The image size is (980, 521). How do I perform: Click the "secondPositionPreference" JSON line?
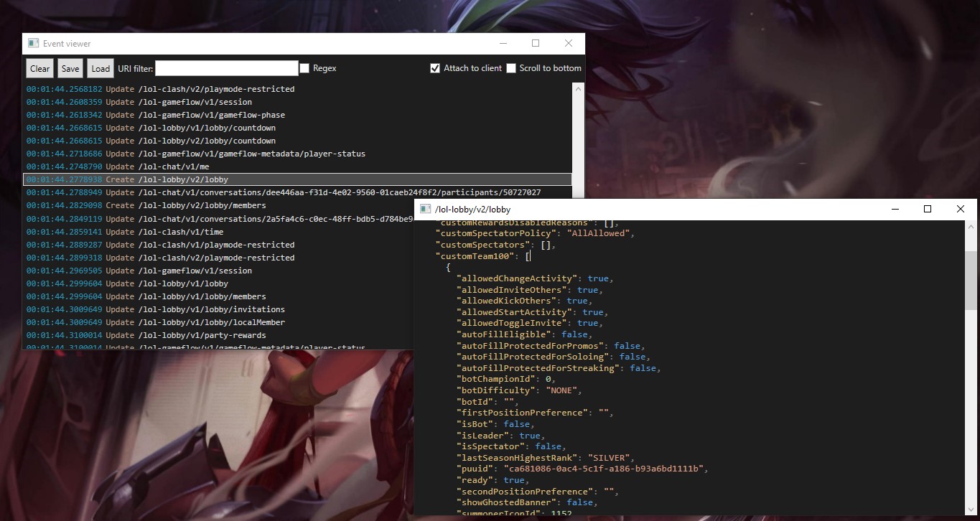tap(538, 492)
